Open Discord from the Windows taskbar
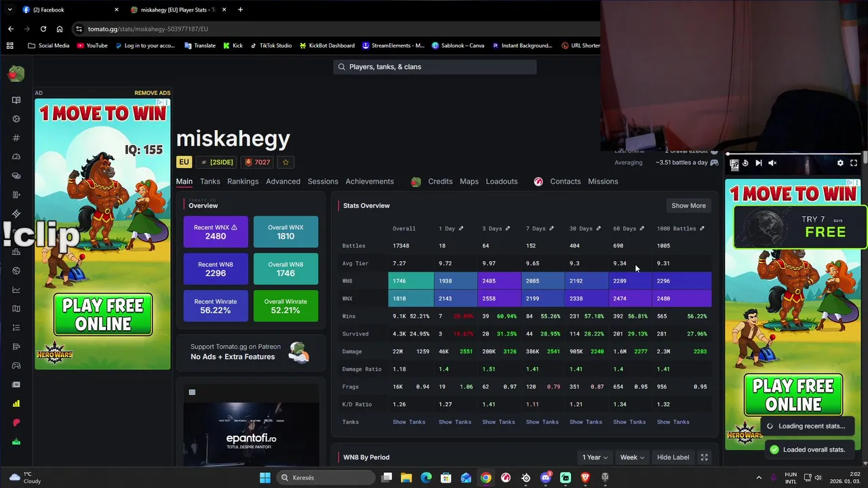This screenshot has height=488, width=868. click(x=546, y=477)
